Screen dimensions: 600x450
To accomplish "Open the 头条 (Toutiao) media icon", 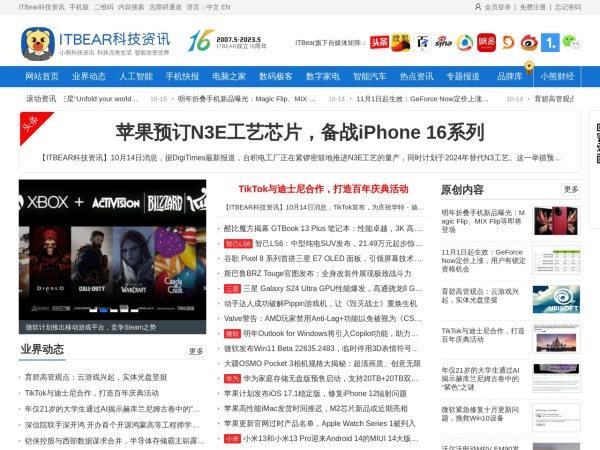I will point(379,42).
